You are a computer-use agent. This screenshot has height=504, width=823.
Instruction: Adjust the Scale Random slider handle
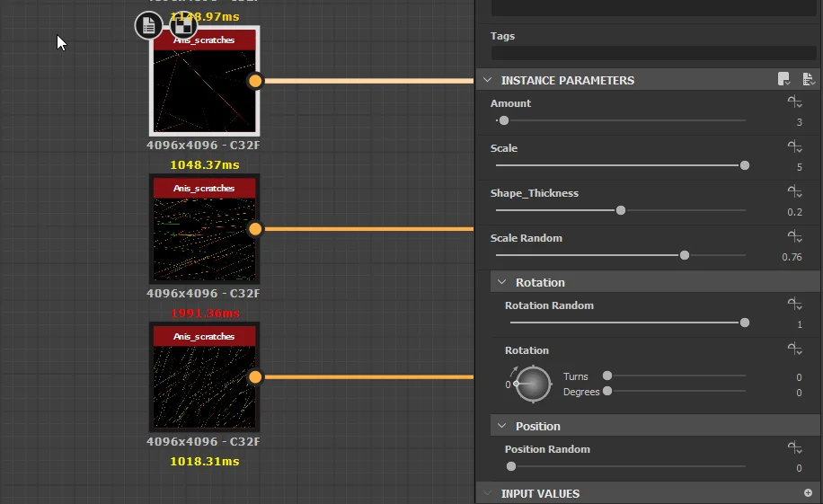[x=685, y=256]
